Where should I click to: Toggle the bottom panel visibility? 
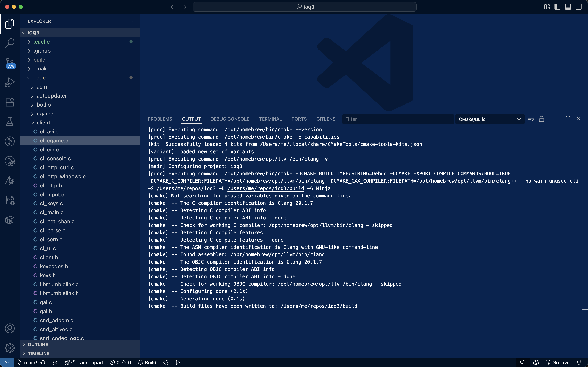(568, 7)
